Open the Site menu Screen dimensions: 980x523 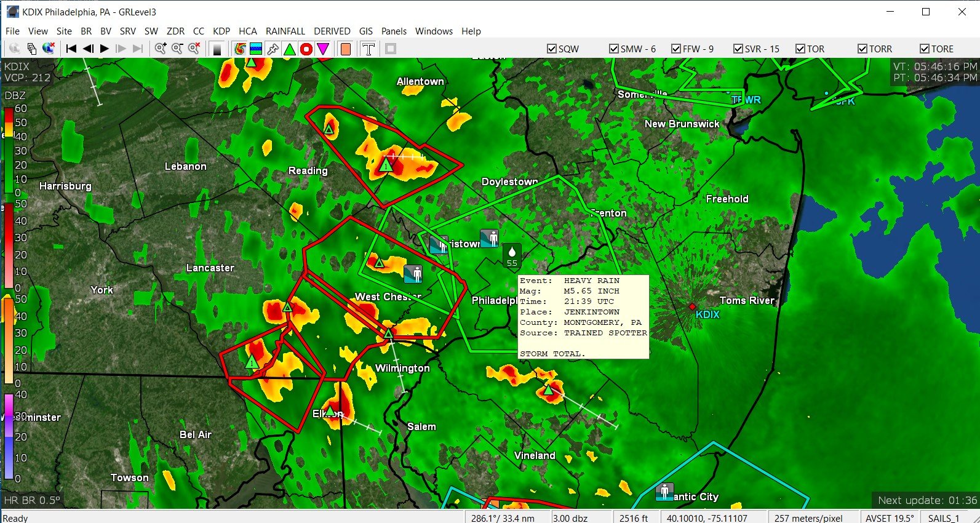pos(64,31)
